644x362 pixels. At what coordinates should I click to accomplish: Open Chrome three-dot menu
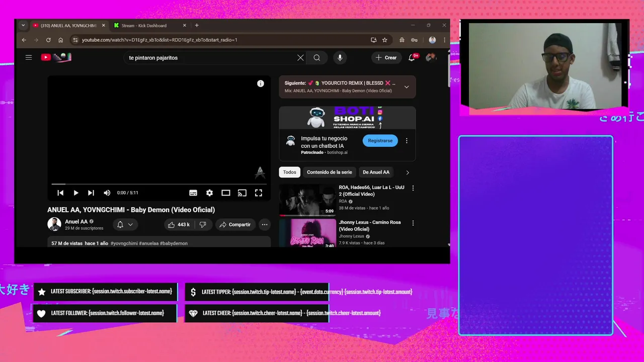tap(444, 40)
